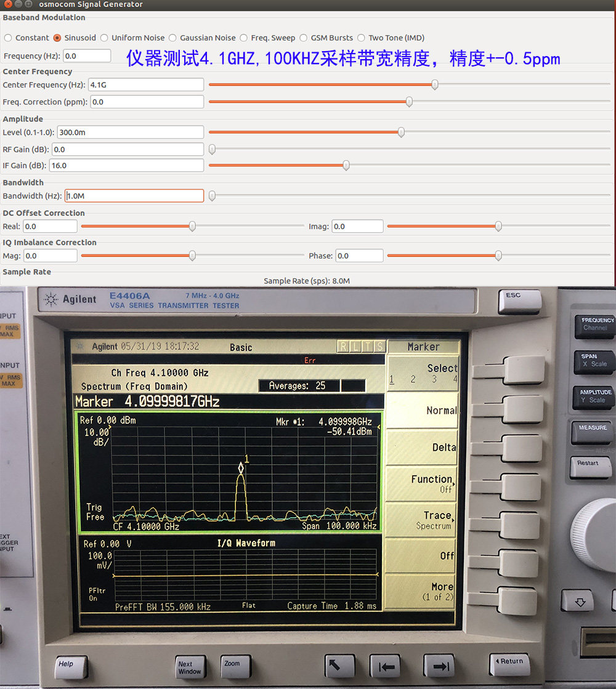The image size is (616, 689).
Task: Click the SPAN X Scale hardware key
Action: click(594, 361)
